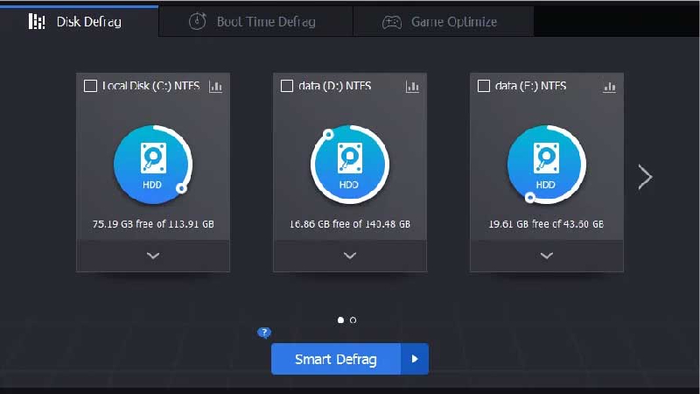The width and height of the screenshot is (700, 394).
Task: Open the blue help question icon
Action: tap(264, 332)
